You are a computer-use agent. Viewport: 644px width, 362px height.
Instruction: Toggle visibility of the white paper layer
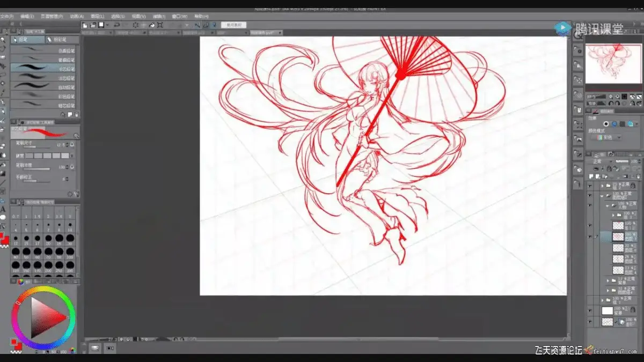point(590,311)
